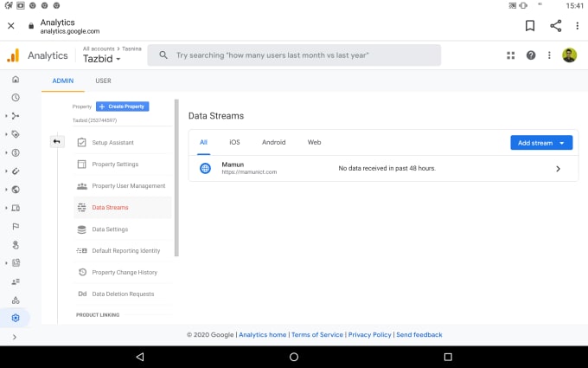Expand the Acquisition sidebar section arrow
This screenshot has height=368, width=588.
tap(6, 116)
